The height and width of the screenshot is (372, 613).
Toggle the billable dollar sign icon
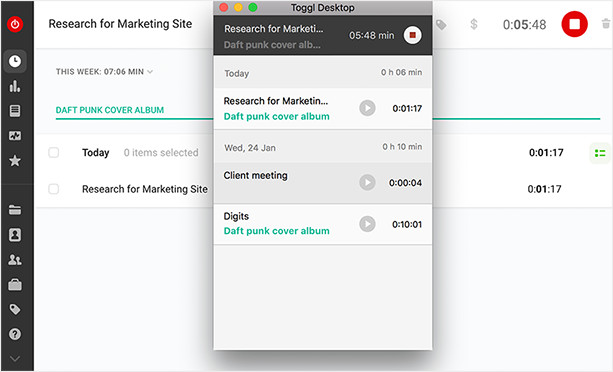(474, 24)
